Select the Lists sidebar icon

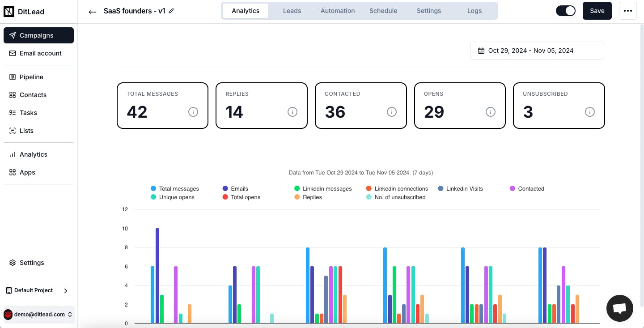[x=12, y=131]
